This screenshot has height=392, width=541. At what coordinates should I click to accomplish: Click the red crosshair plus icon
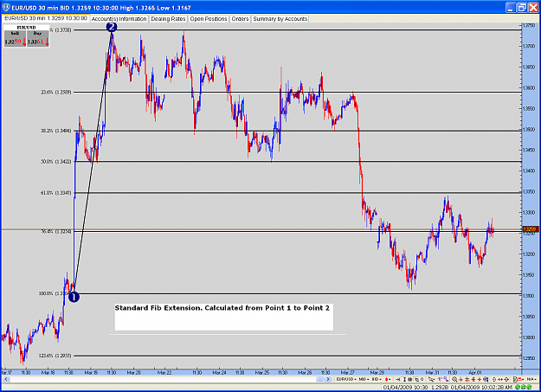click(460, 379)
